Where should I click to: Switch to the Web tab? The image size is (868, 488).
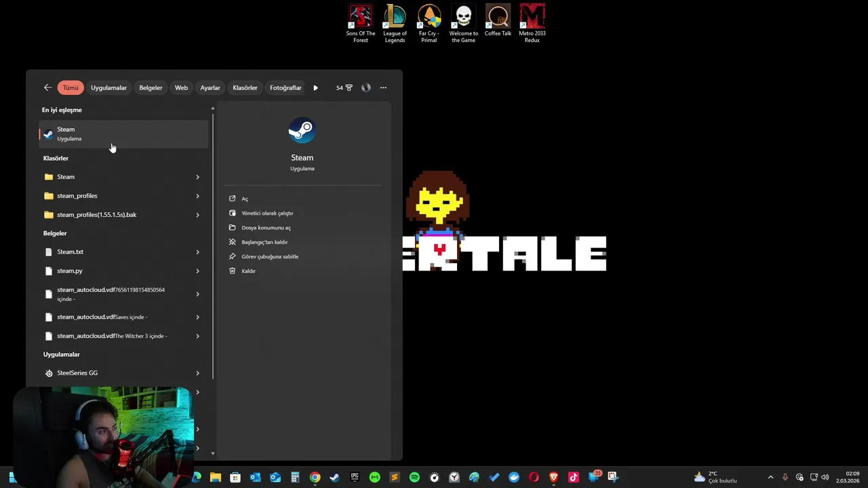[181, 87]
